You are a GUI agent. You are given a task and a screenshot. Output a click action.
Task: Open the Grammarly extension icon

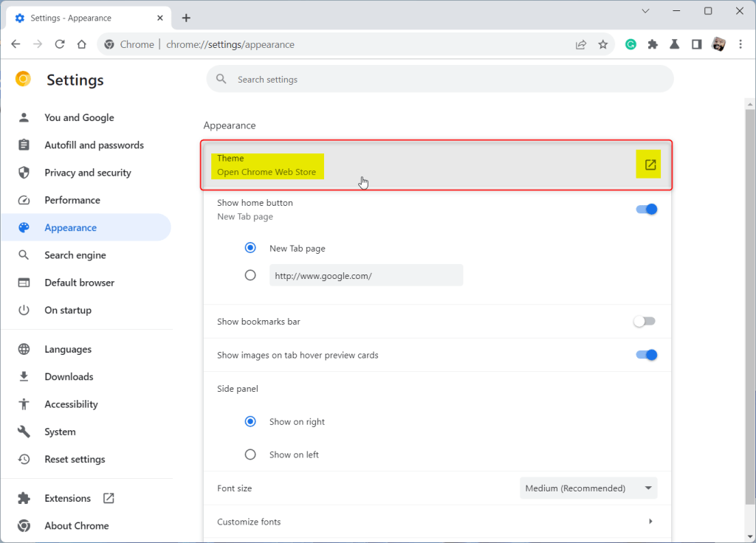coord(630,44)
